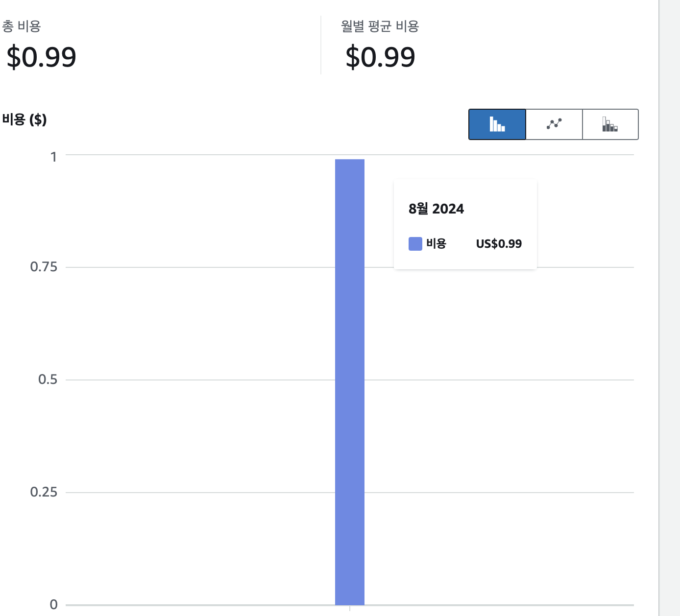Click the x-axis tick mark below the bar
Image resolution: width=680 pixels, height=616 pixels.
pyautogui.click(x=350, y=608)
